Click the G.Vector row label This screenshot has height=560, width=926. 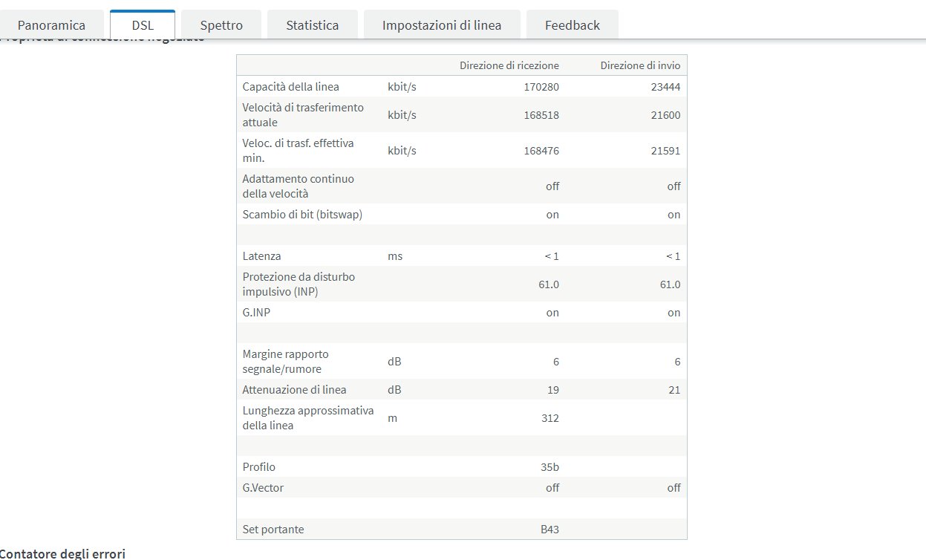tap(263, 488)
